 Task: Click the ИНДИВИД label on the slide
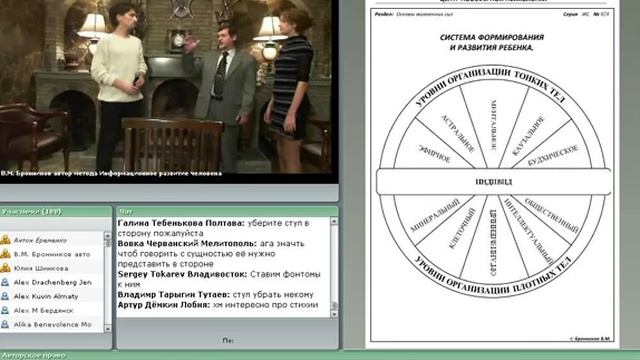[493, 182]
